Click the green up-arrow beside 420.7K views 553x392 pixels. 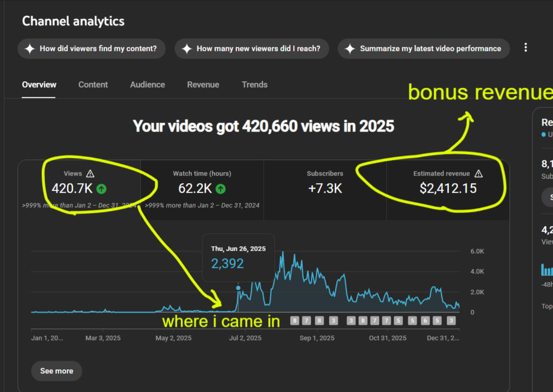pos(102,189)
